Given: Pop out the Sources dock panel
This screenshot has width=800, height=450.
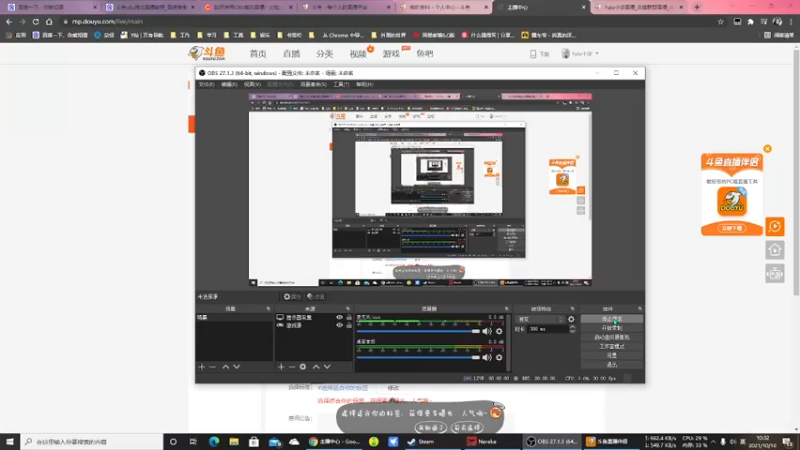Looking at the screenshot, I should (x=348, y=309).
